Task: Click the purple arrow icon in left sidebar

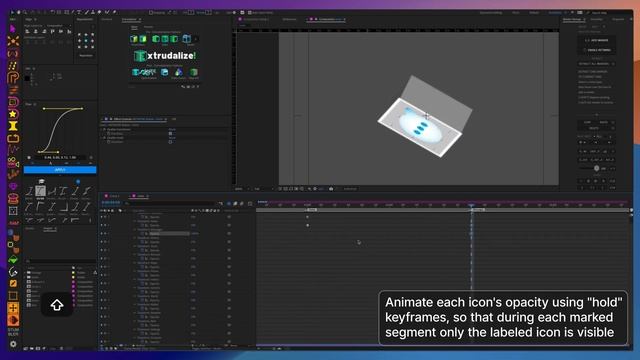Action: click(13, 29)
